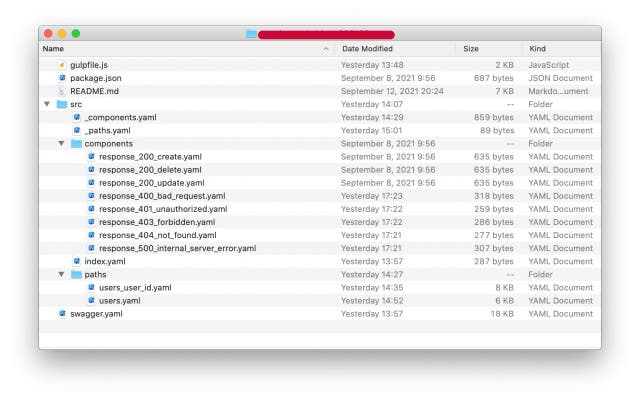640x400 pixels.
Task: Sort by Date Modified column header
Action: [x=367, y=48]
